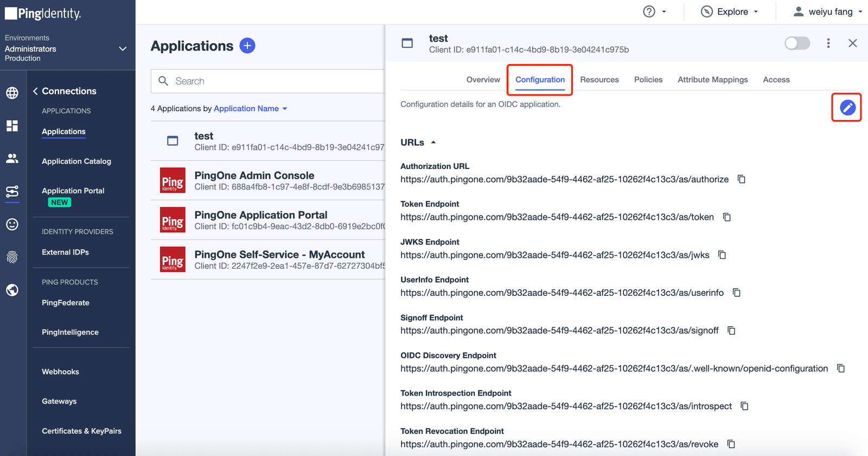This screenshot has height=456, width=868.
Task: Click the NEW badge under Application Portal
Action: [x=60, y=202]
